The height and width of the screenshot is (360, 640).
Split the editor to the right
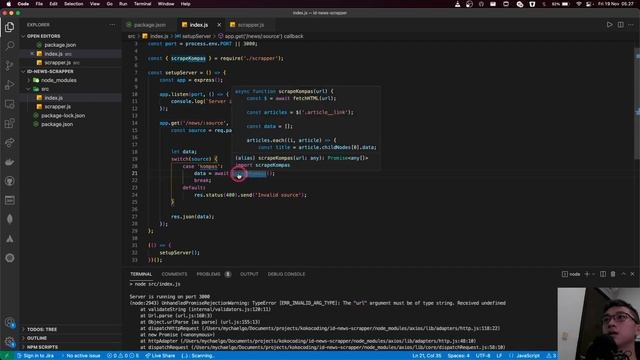pyautogui.click(x=620, y=24)
